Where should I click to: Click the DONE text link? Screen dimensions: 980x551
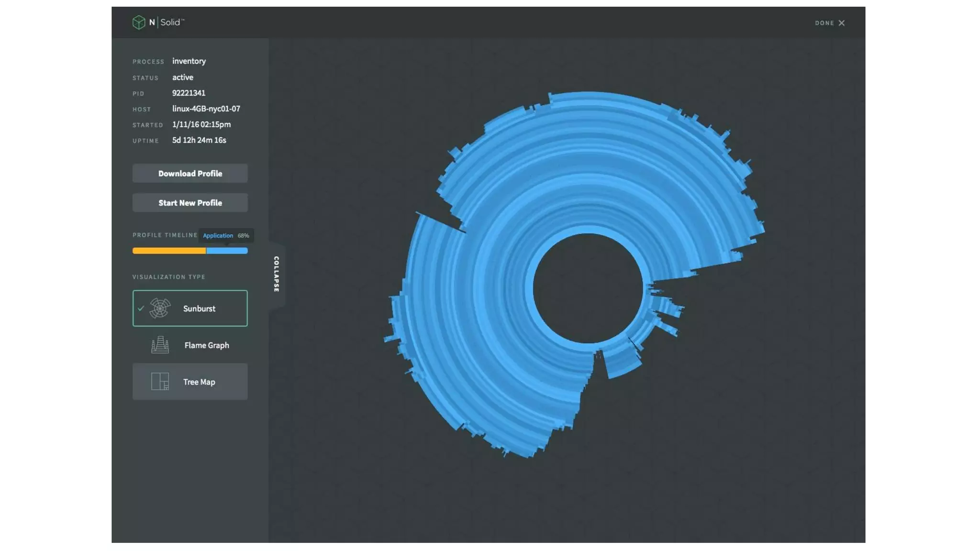(824, 23)
